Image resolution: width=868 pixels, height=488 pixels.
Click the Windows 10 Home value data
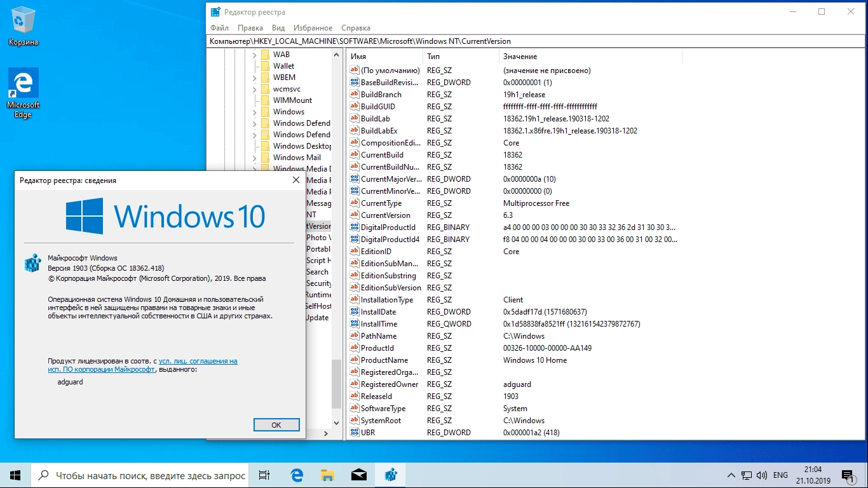(535, 360)
